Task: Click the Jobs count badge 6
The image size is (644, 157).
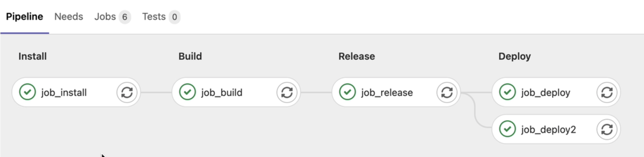Action: tap(125, 17)
